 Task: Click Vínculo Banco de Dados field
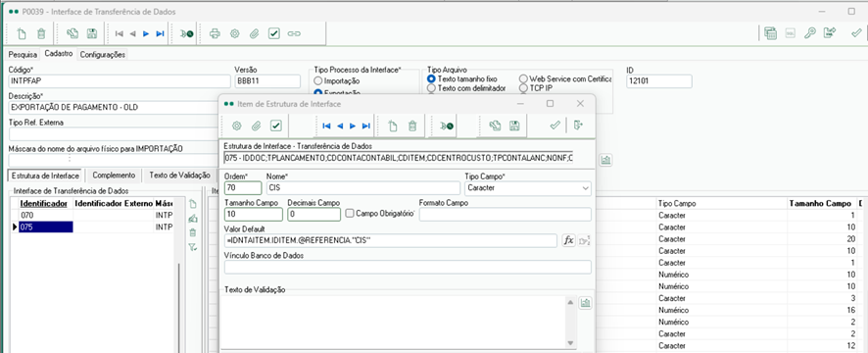click(408, 267)
